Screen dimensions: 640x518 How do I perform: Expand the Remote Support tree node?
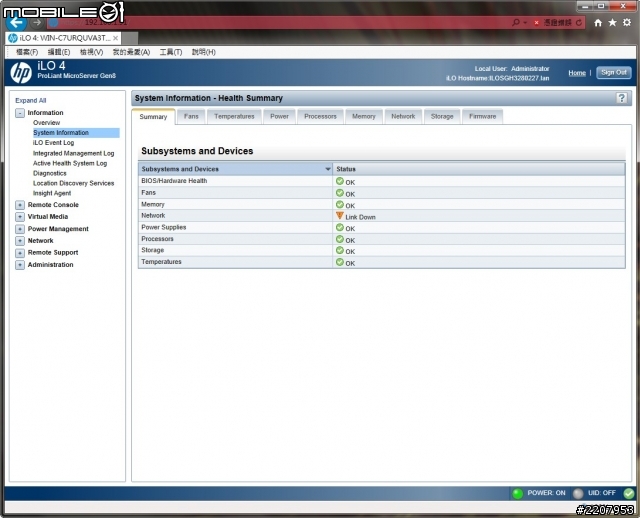(20, 253)
